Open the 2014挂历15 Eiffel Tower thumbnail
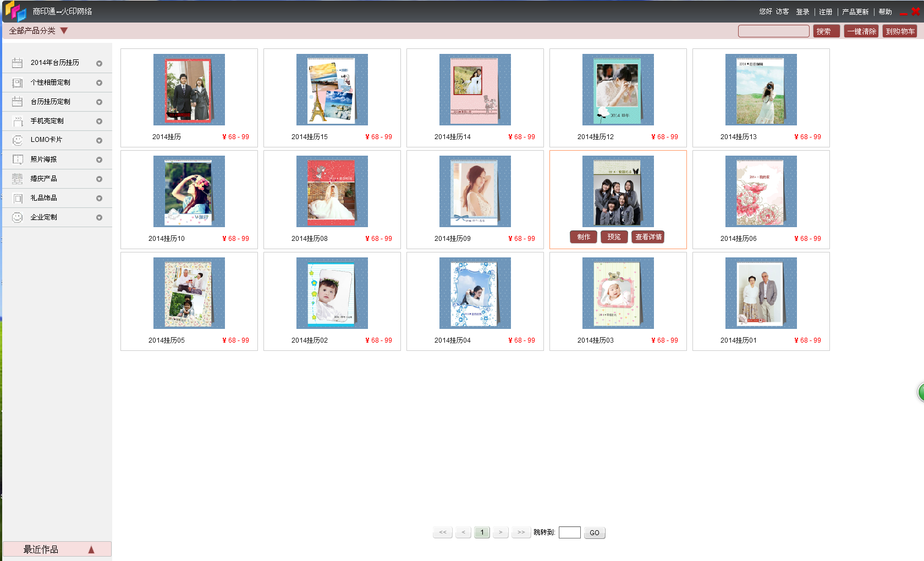924x561 pixels. pyautogui.click(x=332, y=90)
